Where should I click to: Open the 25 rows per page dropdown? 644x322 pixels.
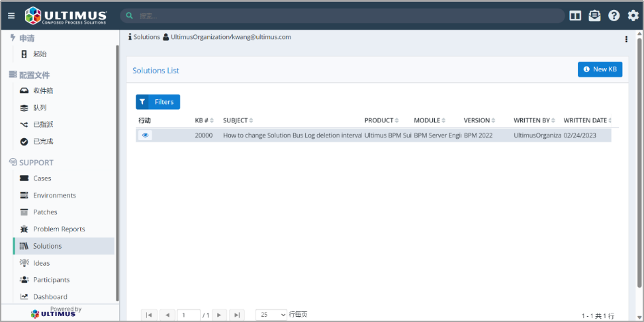pos(271,315)
